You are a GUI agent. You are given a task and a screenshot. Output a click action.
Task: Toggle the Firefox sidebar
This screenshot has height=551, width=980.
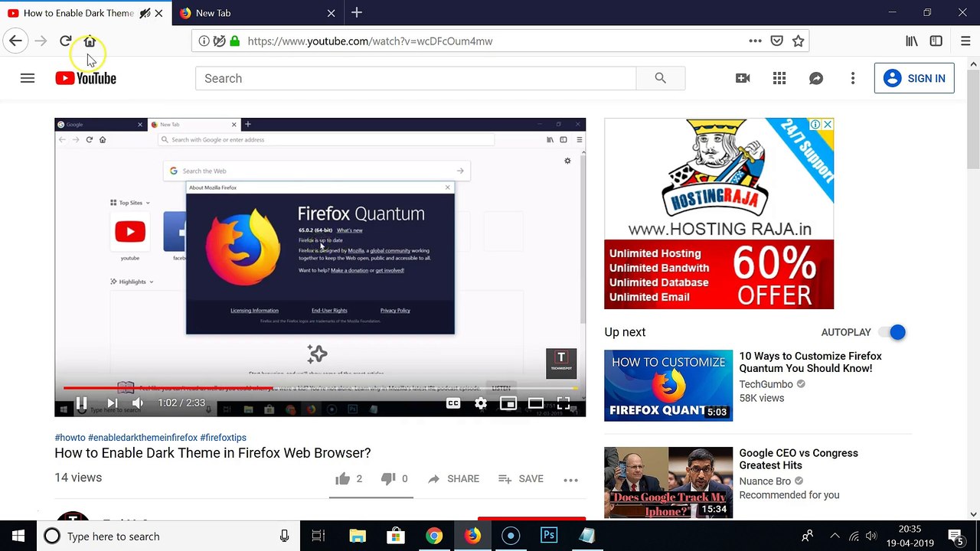(x=936, y=41)
